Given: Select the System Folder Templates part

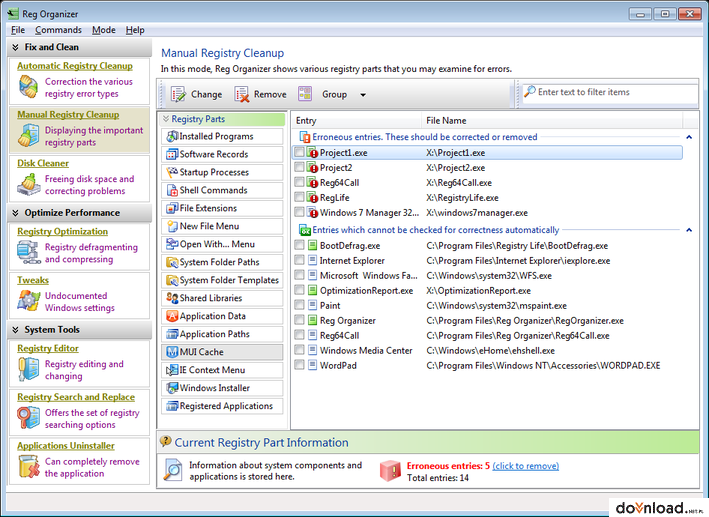Looking at the screenshot, I should 222,280.
